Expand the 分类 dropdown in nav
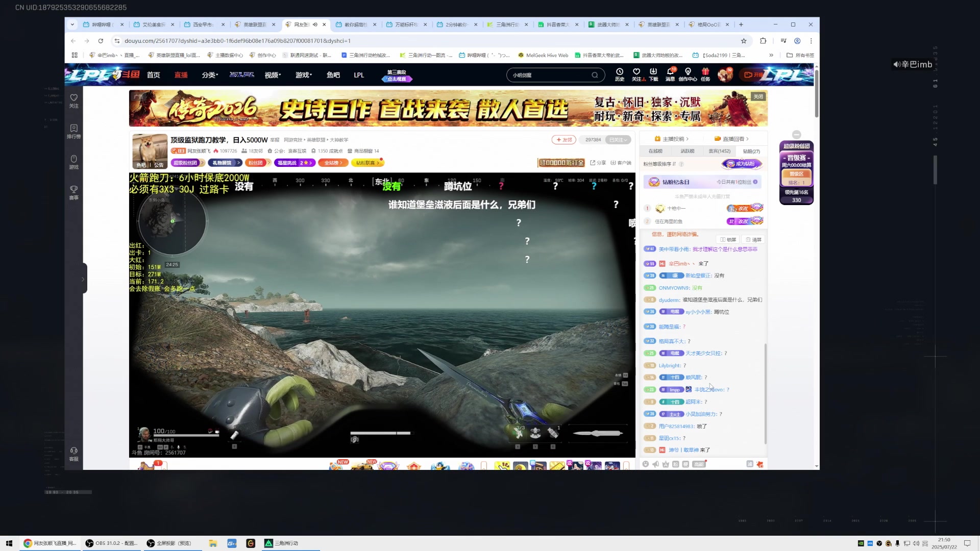This screenshot has height=551, width=980. click(x=210, y=75)
